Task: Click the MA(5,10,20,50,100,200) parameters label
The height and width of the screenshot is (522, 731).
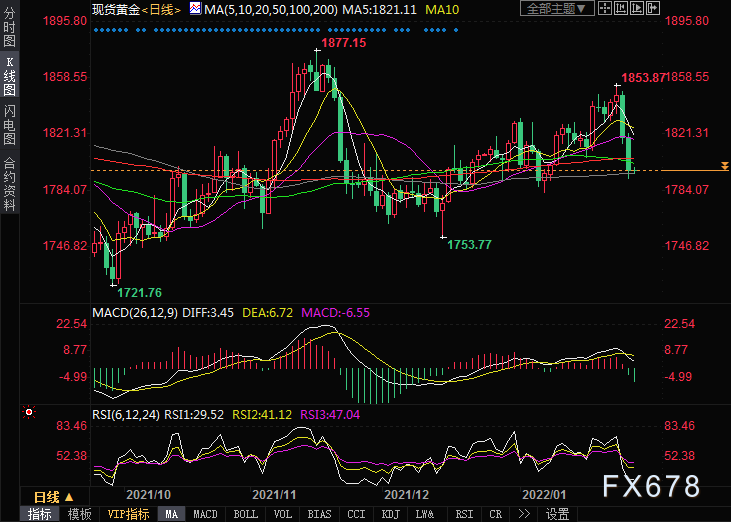Action: (271, 9)
